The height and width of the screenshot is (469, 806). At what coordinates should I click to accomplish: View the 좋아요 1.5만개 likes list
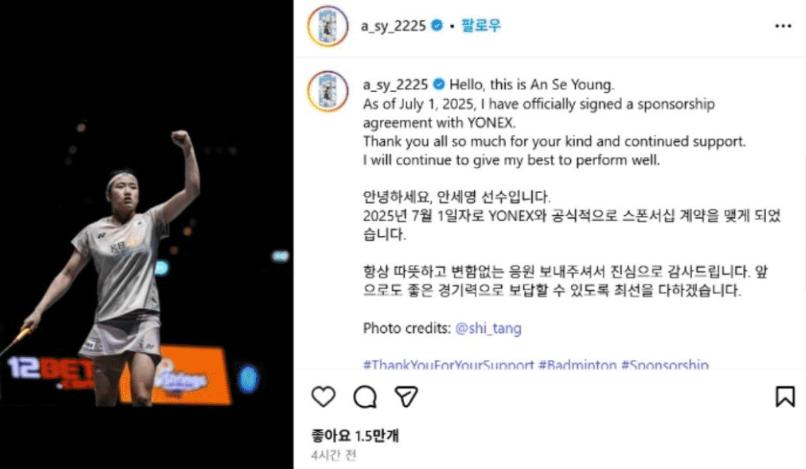tap(355, 436)
